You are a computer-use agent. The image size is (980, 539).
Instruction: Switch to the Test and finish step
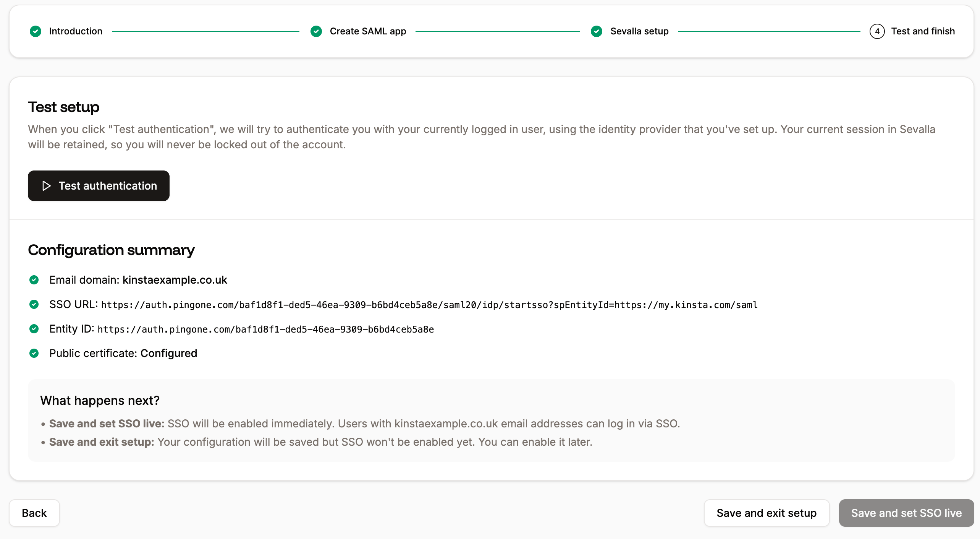tap(923, 31)
